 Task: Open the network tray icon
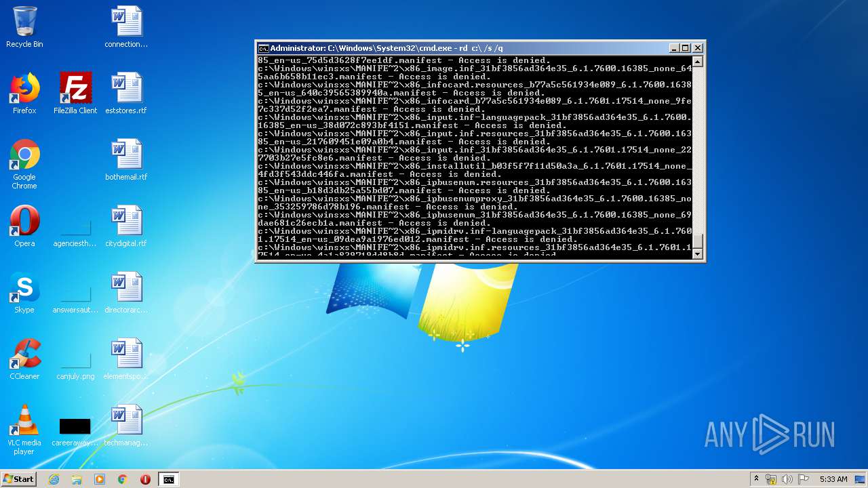pyautogui.click(x=771, y=479)
